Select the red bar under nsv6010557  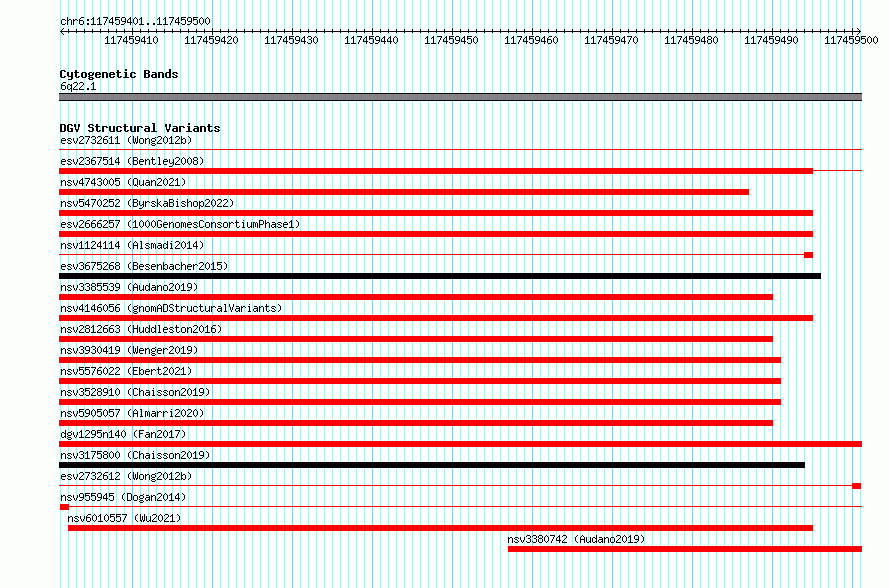coord(440,528)
